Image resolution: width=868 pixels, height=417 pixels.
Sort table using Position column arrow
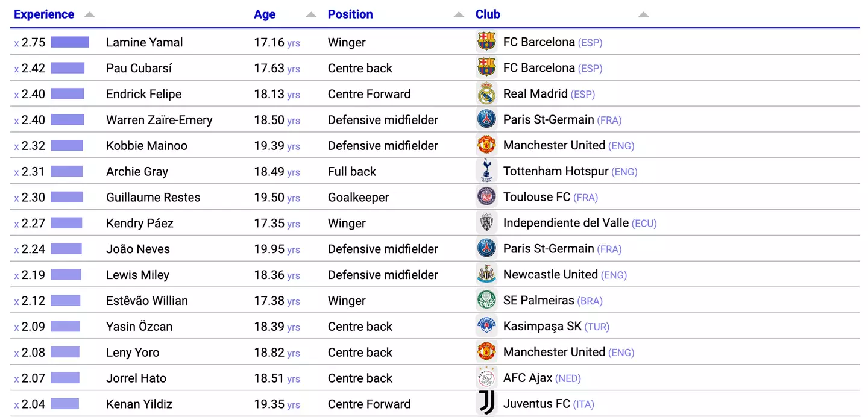[459, 14]
